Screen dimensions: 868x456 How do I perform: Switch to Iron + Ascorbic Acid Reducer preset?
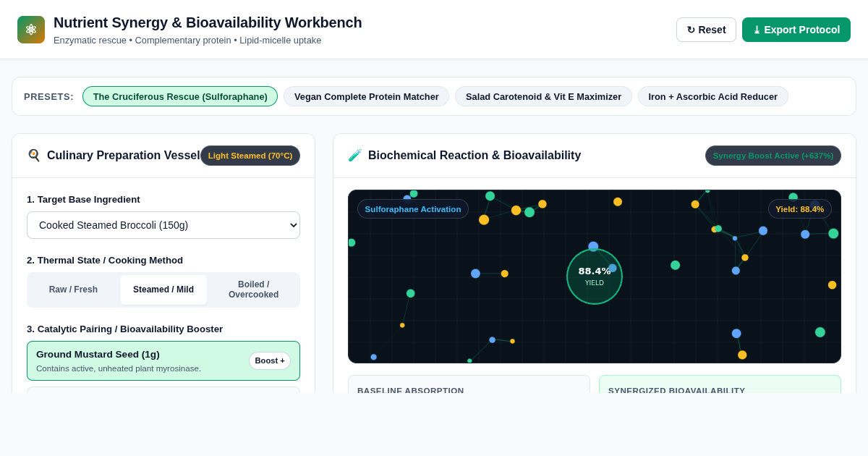[x=712, y=96]
